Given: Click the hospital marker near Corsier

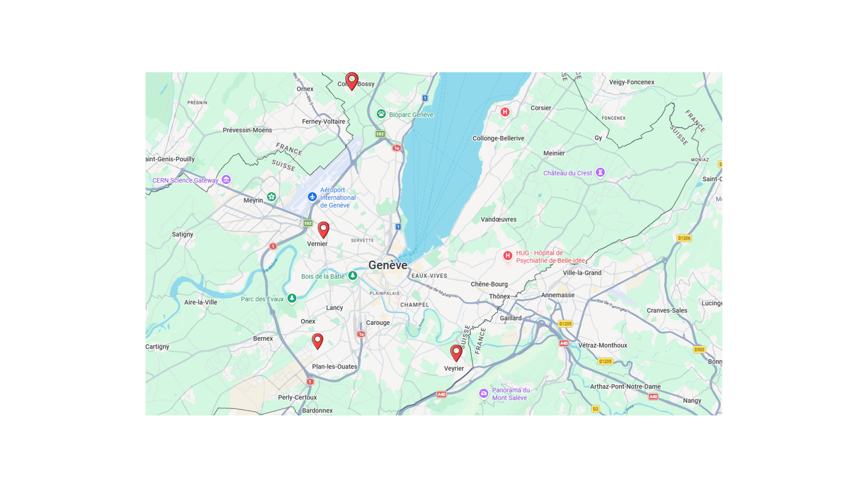Looking at the screenshot, I should pos(505,112).
